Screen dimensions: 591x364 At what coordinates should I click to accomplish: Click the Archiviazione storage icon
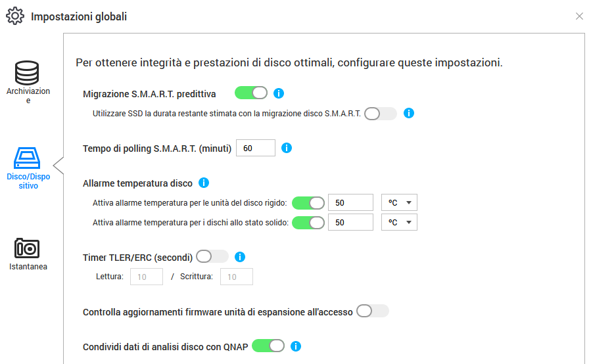point(28,73)
